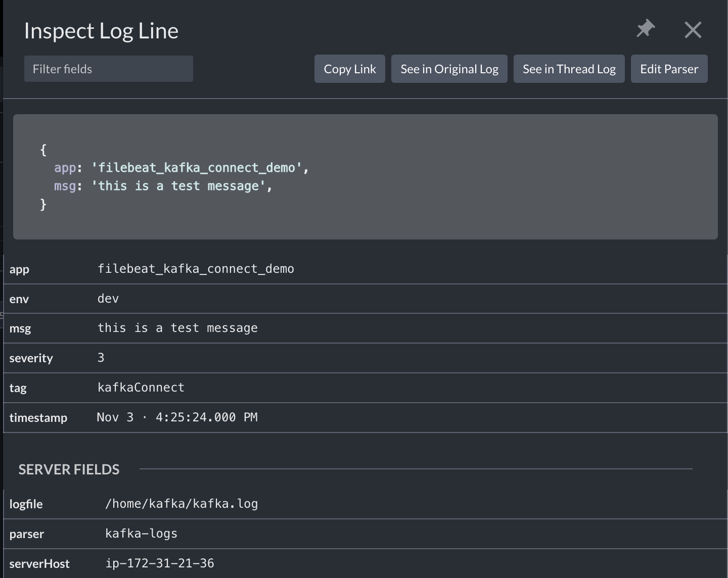Select the app field label
728x578 pixels.
click(19, 269)
